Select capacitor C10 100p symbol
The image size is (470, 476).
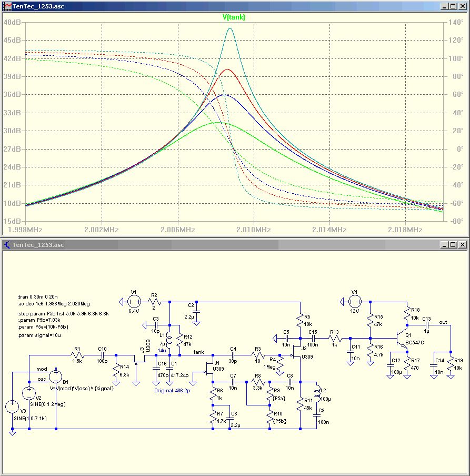[x=103, y=355]
